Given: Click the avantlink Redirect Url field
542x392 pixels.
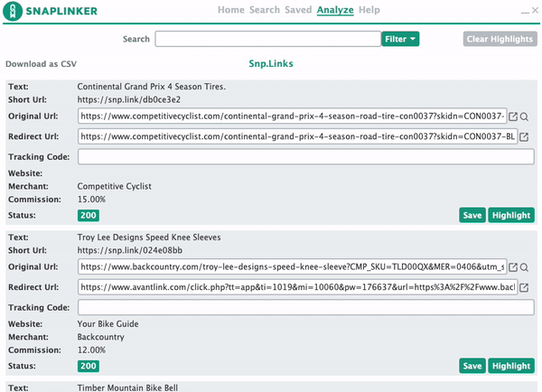Looking at the screenshot, I should (x=297, y=287).
